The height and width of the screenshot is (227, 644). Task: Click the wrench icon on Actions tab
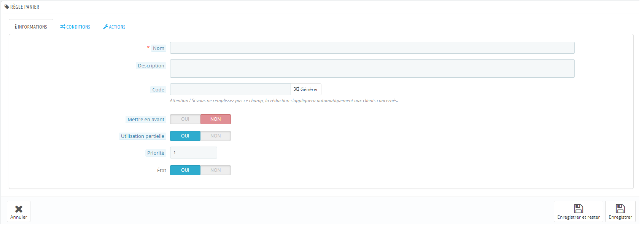(x=105, y=27)
